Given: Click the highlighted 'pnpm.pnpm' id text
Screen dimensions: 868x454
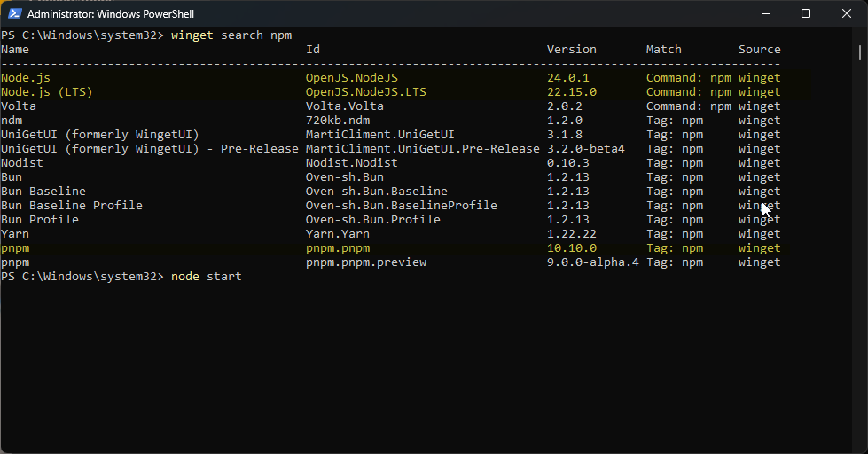Looking at the screenshot, I should pyautogui.click(x=338, y=248).
